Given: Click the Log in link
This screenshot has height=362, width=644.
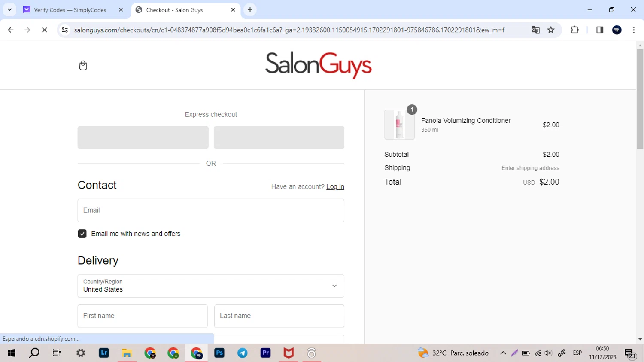Looking at the screenshot, I should pyautogui.click(x=335, y=187).
